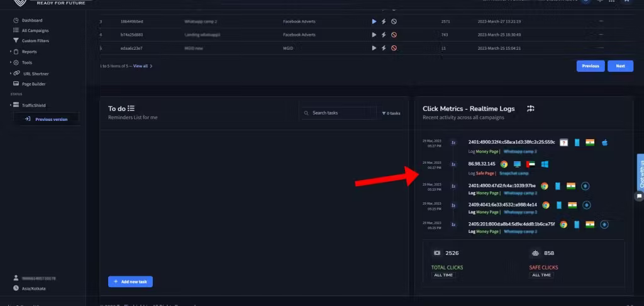Image resolution: width=644 pixels, height=306 pixels.
Task: Click the lightning bolt icon for campaign b74a25d883
Action: [384, 35]
